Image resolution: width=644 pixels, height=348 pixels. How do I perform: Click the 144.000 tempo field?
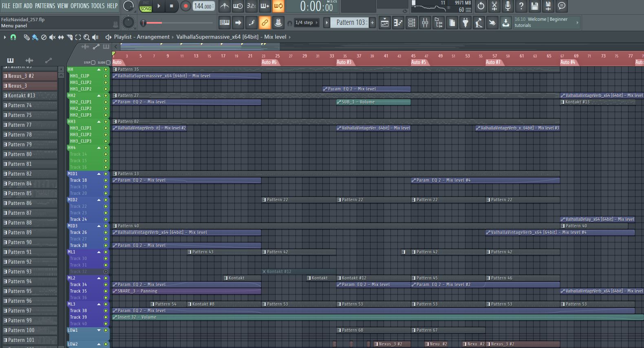pos(203,6)
